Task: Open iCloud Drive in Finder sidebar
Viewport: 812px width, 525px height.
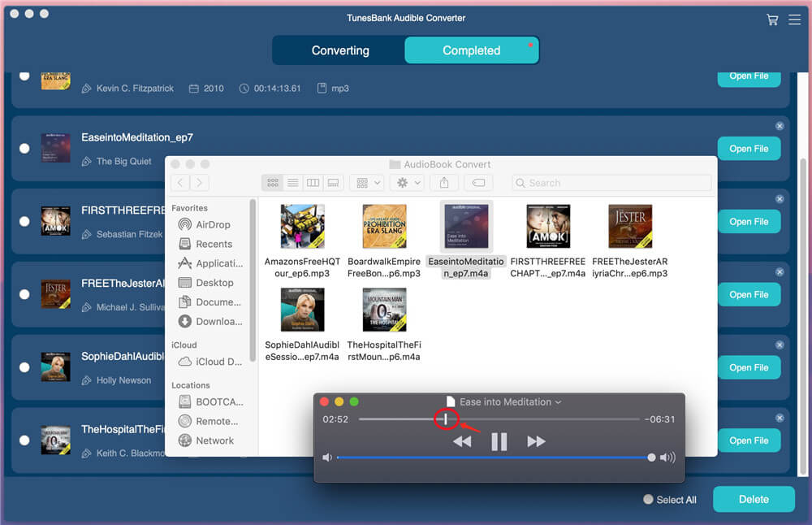Action: pos(210,362)
